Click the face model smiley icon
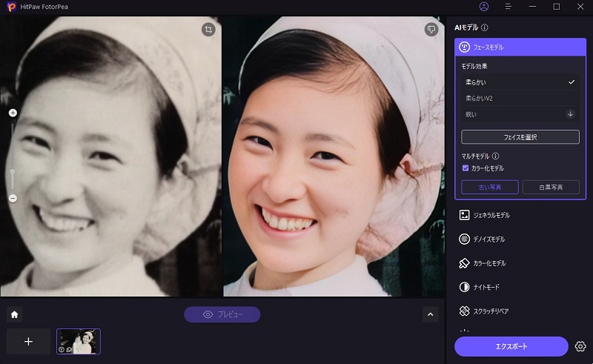The width and height of the screenshot is (593, 364). click(464, 47)
